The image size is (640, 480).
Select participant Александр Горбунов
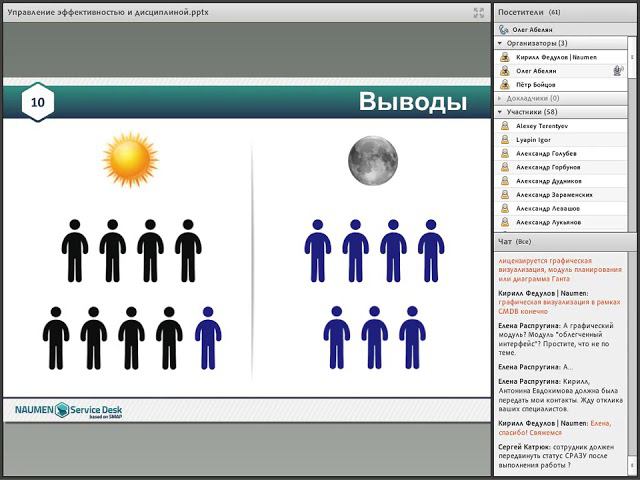tap(561, 167)
